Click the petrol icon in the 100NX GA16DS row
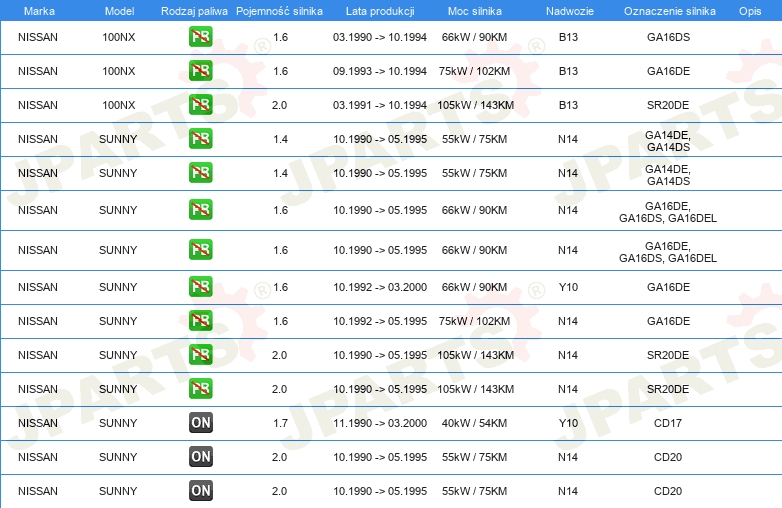 (200, 37)
